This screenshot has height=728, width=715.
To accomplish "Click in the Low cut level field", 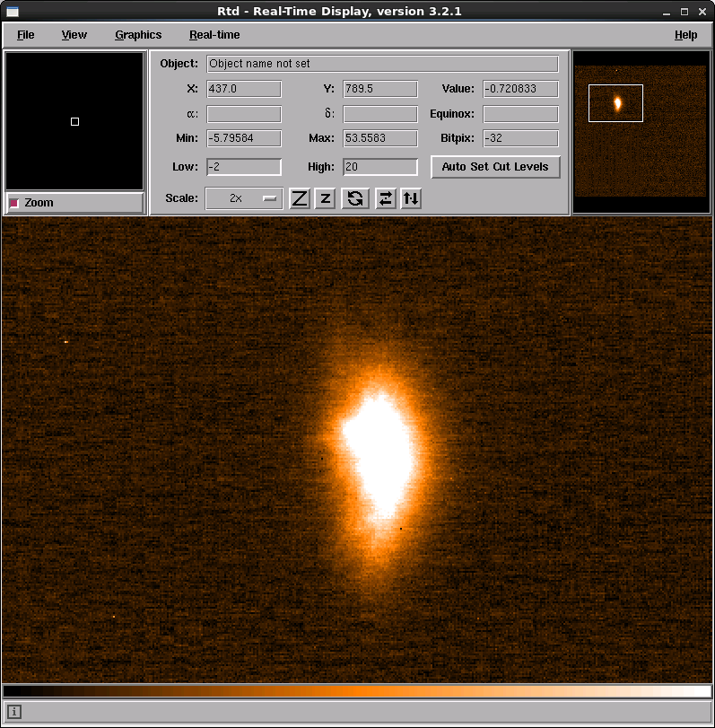I will tap(243, 167).
